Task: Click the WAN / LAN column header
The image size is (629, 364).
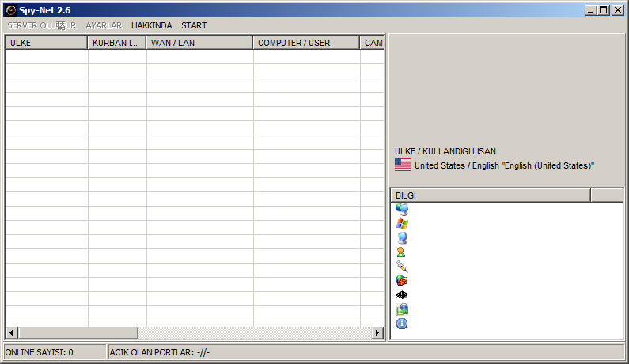Action: pyautogui.click(x=199, y=43)
